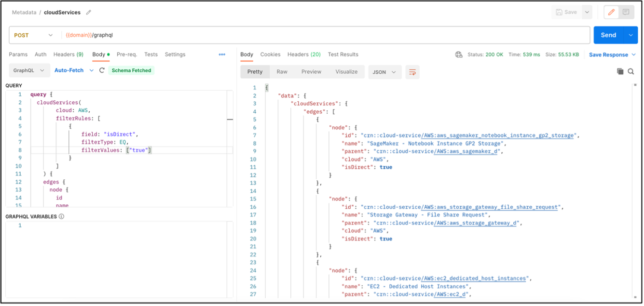Click the three-dots more options icon
Viewport: 644px width, 306px height.
[222, 54]
